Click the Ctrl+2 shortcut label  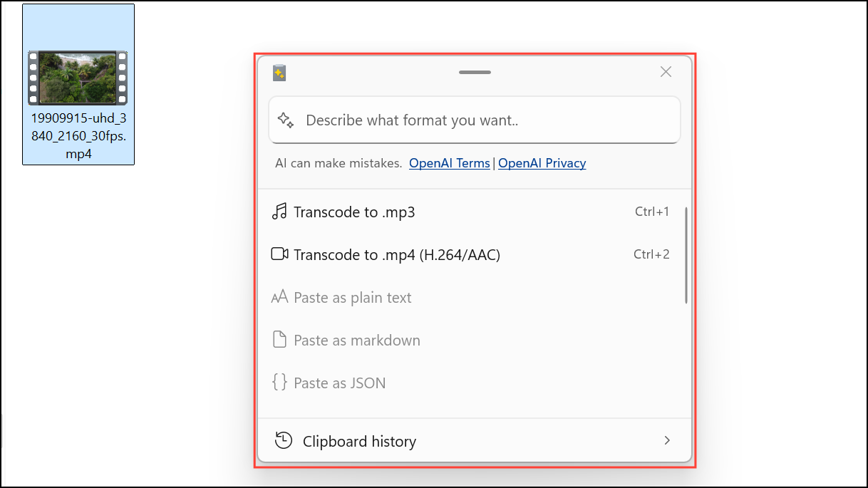[651, 254]
